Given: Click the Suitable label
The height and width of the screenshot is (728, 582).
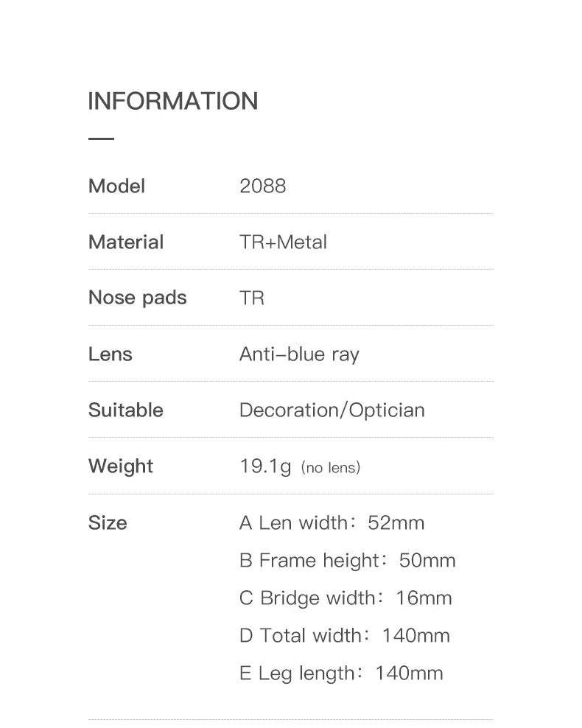Looking at the screenshot, I should point(125,410).
